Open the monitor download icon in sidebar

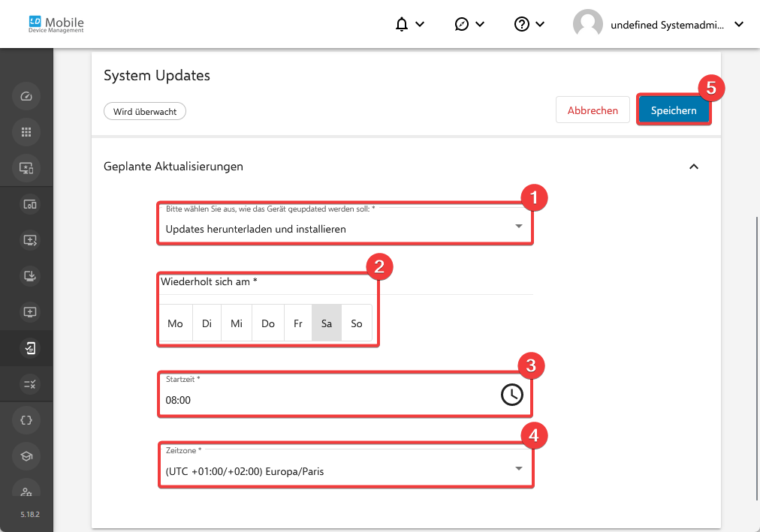pyautogui.click(x=29, y=276)
